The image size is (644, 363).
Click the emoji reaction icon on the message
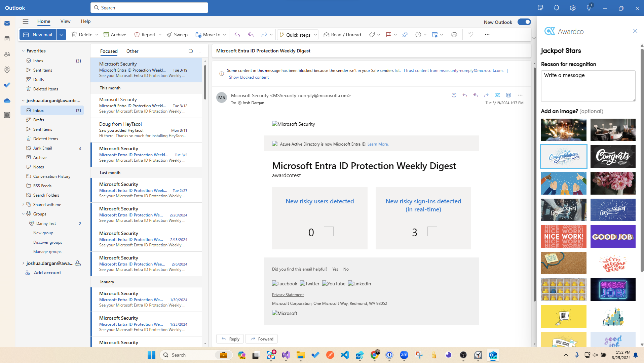click(454, 95)
